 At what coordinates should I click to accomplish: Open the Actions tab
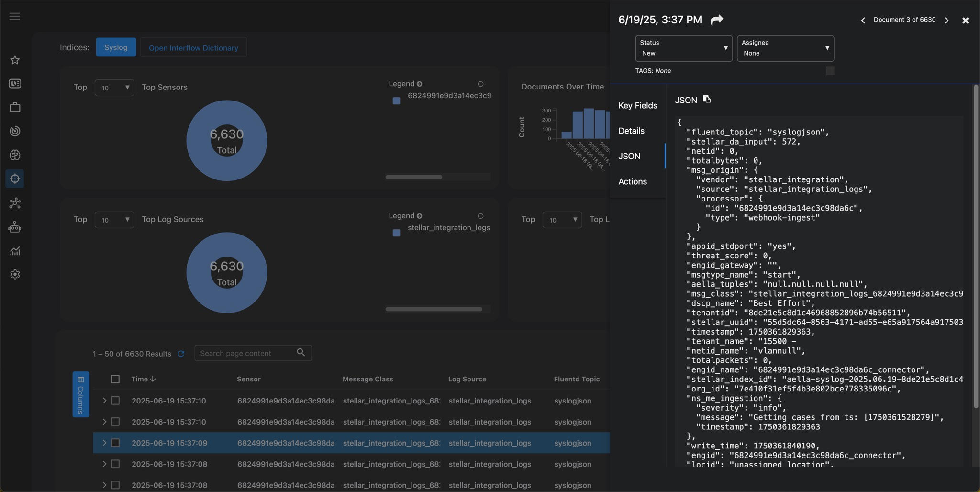pos(632,181)
